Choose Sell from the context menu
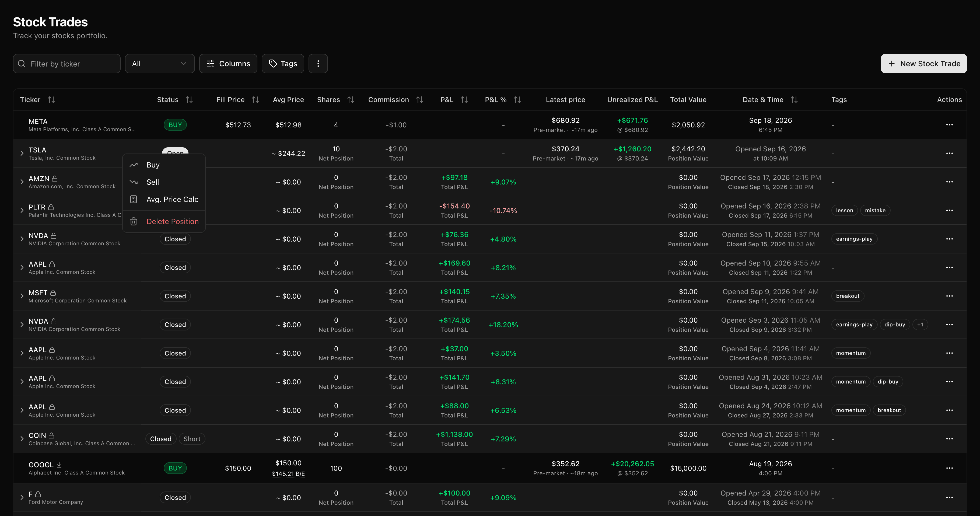Viewport: 980px width, 516px height. pyautogui.click(x=164, y=182)
